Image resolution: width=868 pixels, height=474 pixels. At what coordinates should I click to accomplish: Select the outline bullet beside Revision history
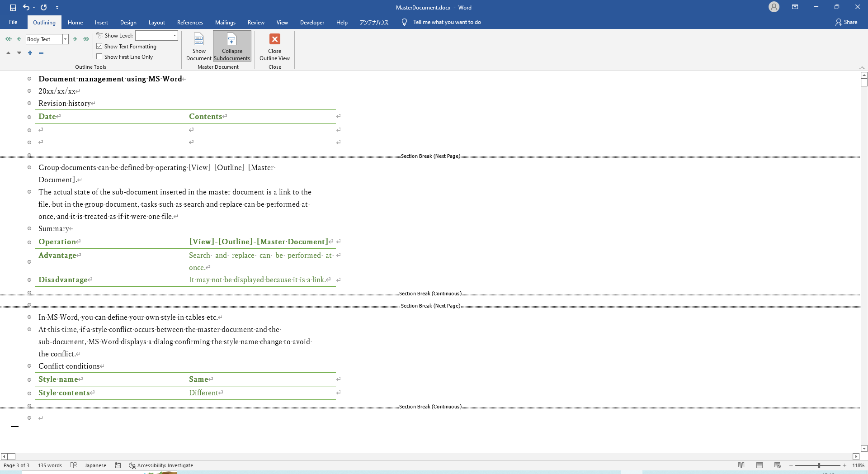(x=29, y=103)
